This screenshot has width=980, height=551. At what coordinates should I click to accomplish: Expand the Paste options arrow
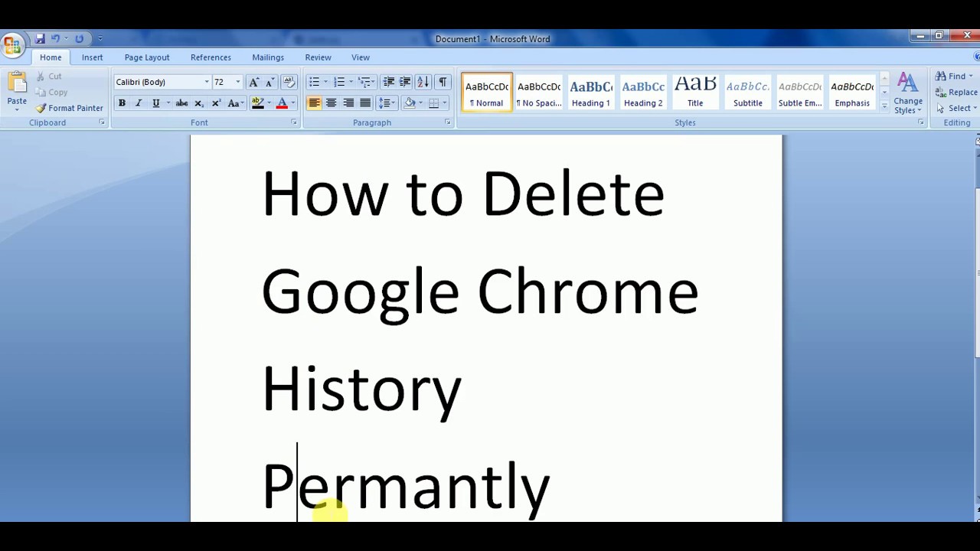click(x=17, y=109)
